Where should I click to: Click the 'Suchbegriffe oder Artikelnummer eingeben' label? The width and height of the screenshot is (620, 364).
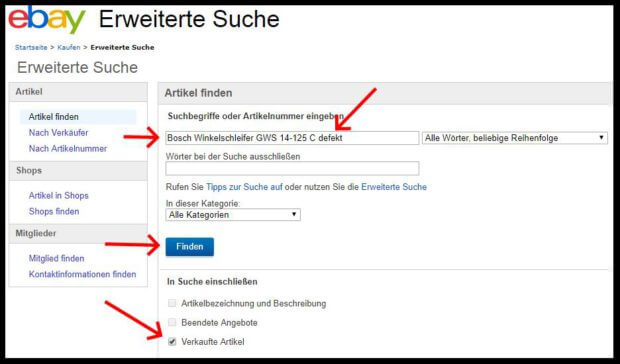pyautogui.click(x=255, y=116)
